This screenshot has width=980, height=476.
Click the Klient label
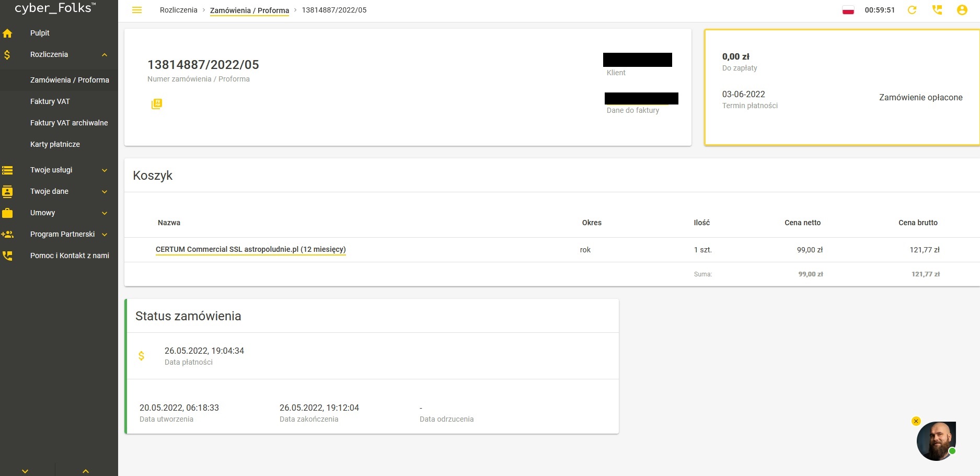616,73
